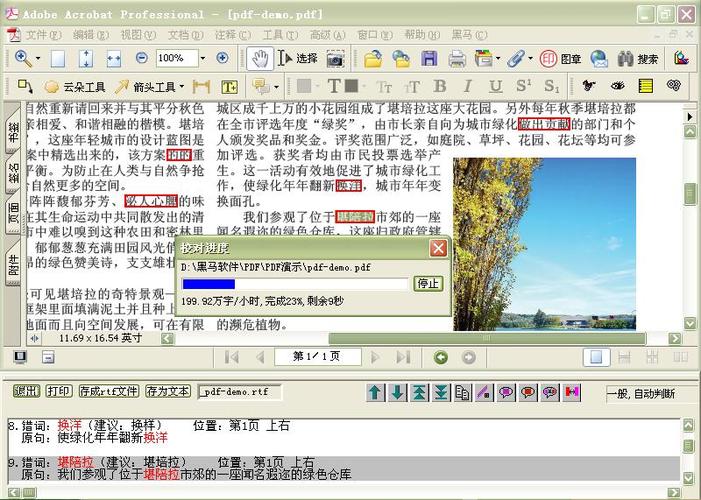Viewport: 701px width, 500px height.
Task: Click the 存为文本 button
Action: coord(168,392)
